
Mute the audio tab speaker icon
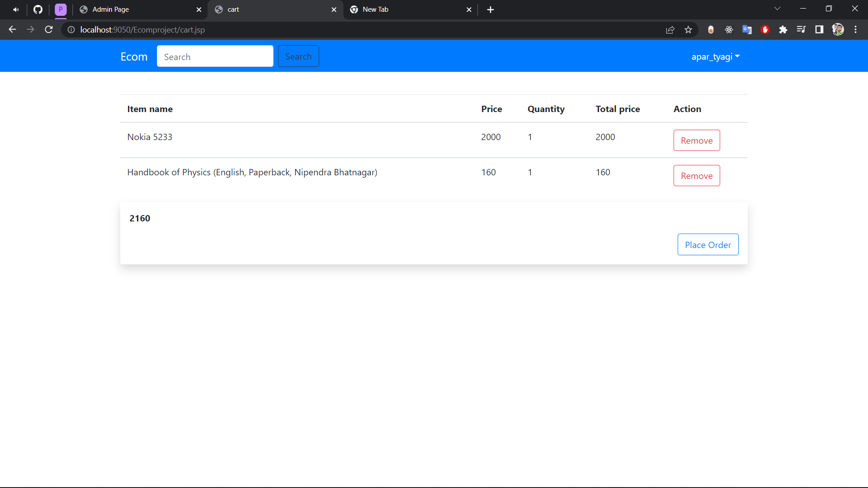tap(16, 9)
